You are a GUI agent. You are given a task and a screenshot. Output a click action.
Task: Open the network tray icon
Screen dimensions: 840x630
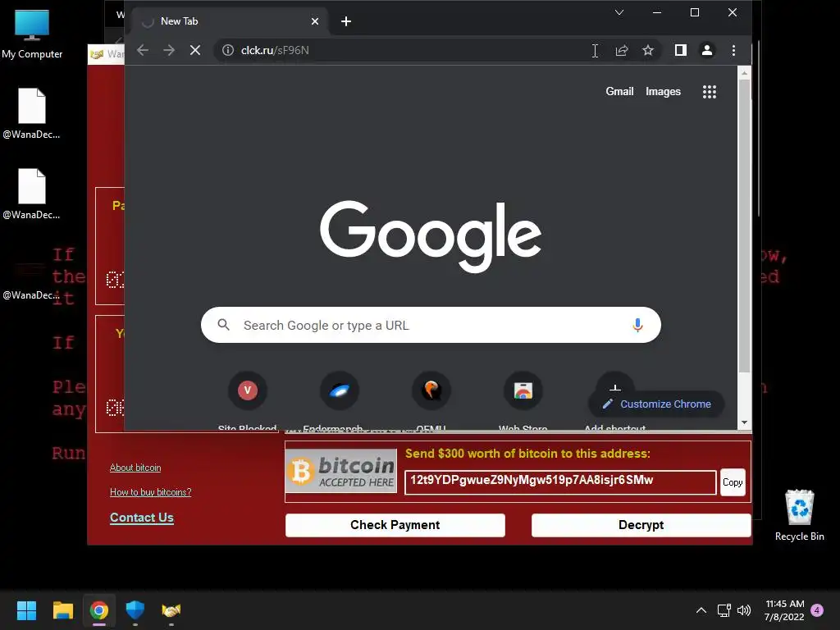724,610
